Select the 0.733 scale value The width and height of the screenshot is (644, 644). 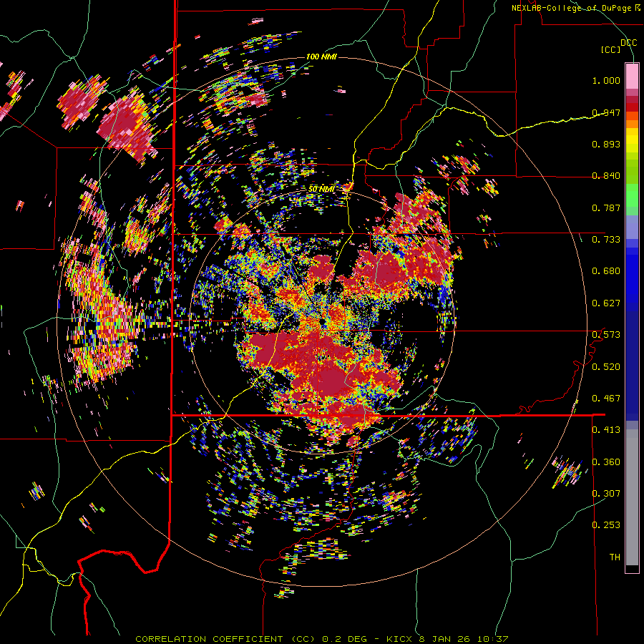[x=606, y=240]
